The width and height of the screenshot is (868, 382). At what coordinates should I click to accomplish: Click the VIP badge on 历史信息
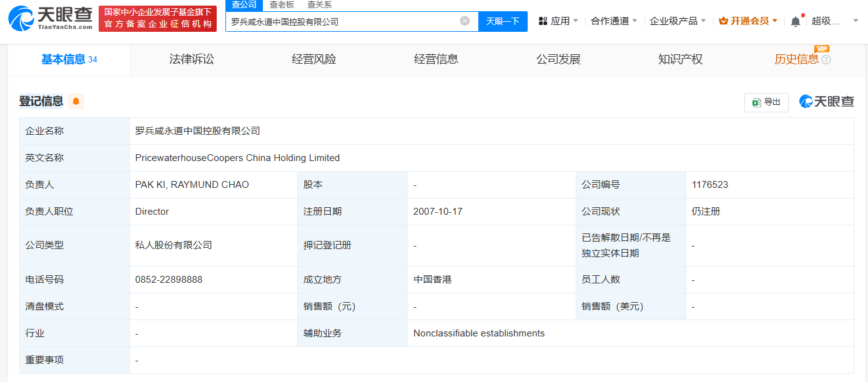click(x=822, y=49)
